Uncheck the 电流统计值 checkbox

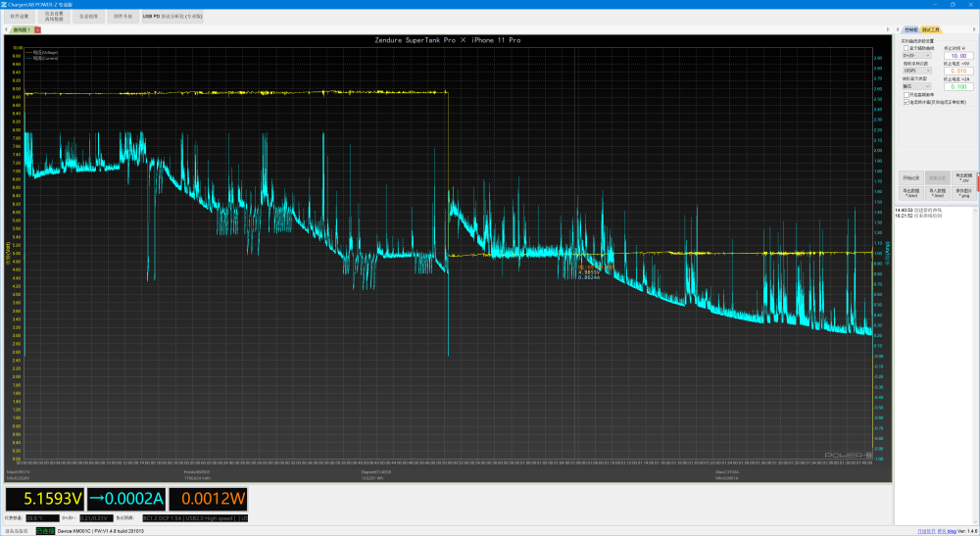point(906,102)
